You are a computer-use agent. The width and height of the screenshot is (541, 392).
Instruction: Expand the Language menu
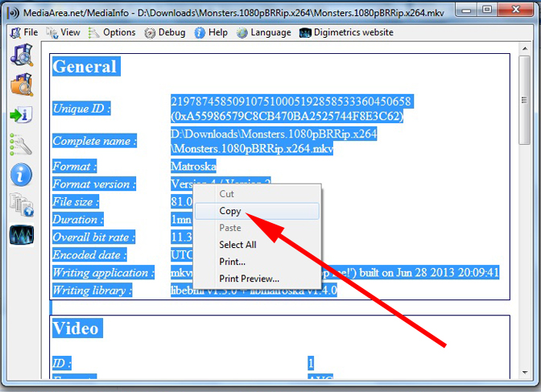[264, 32]
